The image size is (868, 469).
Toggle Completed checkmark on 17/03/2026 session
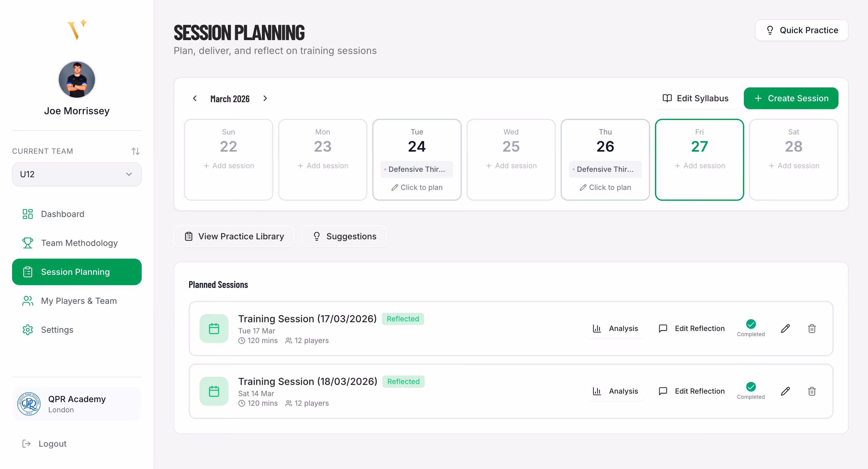click(751, 324)
